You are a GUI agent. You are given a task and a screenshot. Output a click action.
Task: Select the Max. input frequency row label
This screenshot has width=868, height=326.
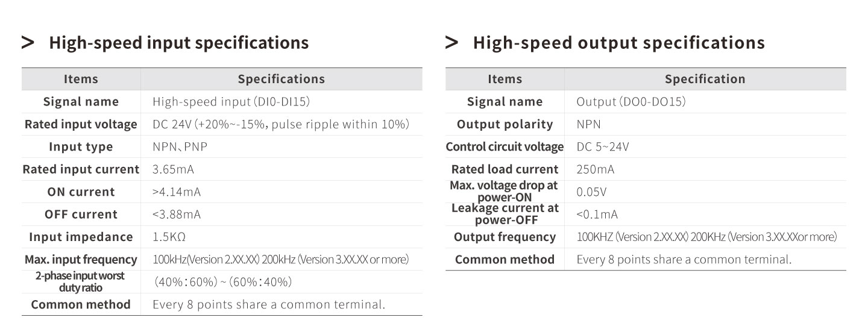tap(81, 260)
